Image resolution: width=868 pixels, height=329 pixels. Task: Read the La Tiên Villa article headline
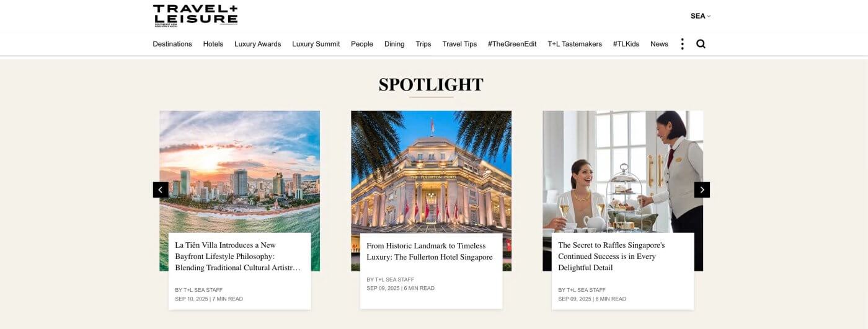tap(238, 257)
